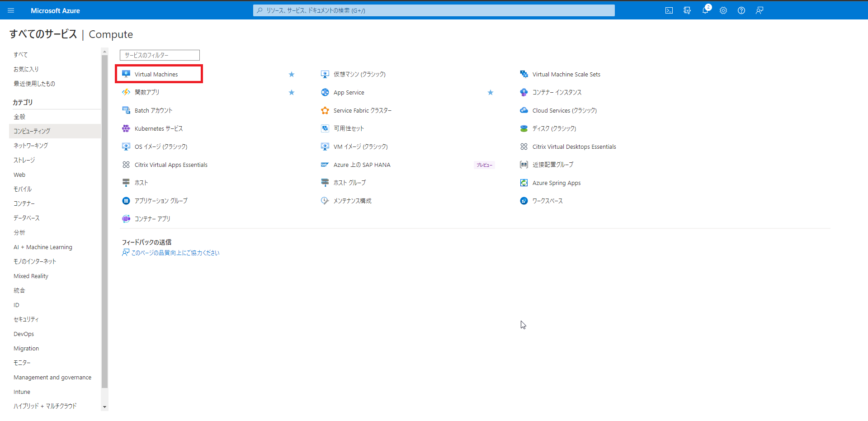The width and height of the screenshot is (868, 421).
Task: Open the ホスト グループ service link
Action: coord(350,183)
